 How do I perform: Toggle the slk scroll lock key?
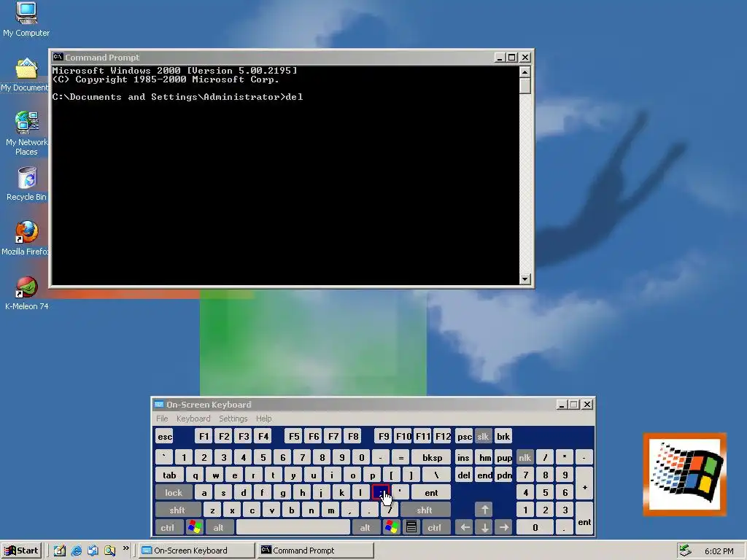click(483, 437)
